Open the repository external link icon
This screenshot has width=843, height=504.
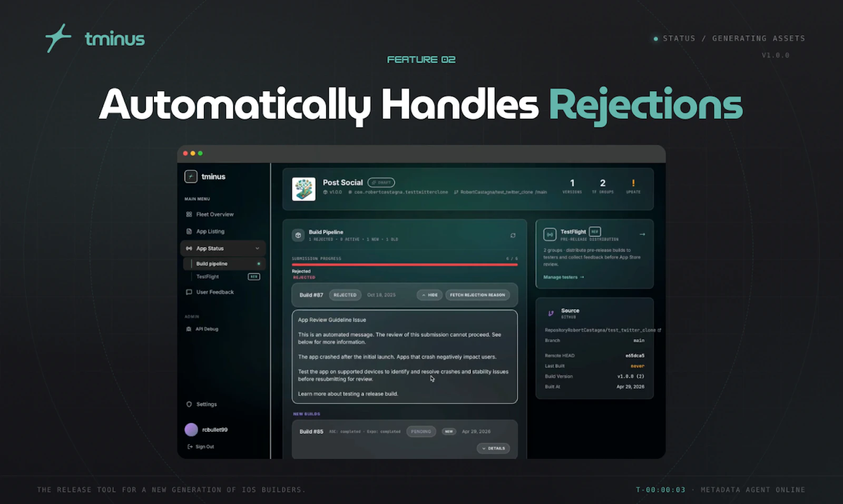pos(659,330)
